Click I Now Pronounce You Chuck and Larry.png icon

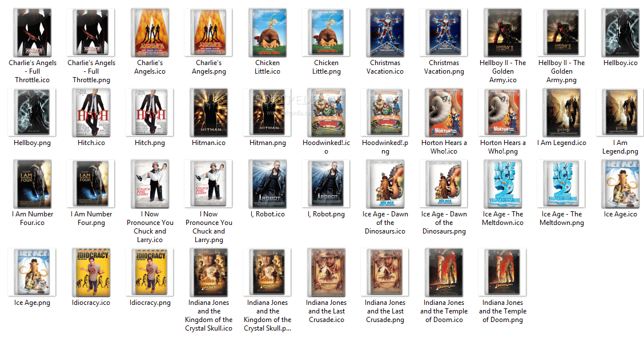208,183
